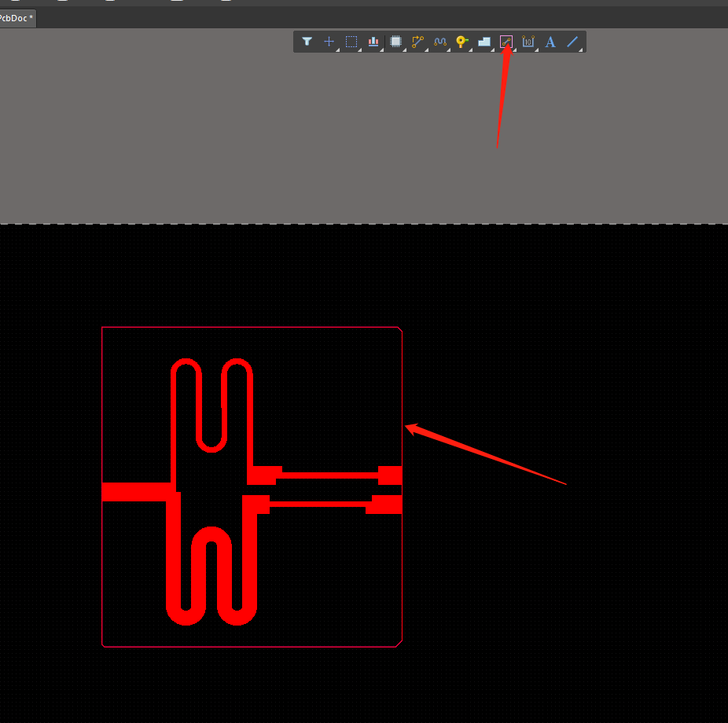Viewport: 728px width, 723px height.
Task: Select the Place Line tool
Action: click(572, 42)
